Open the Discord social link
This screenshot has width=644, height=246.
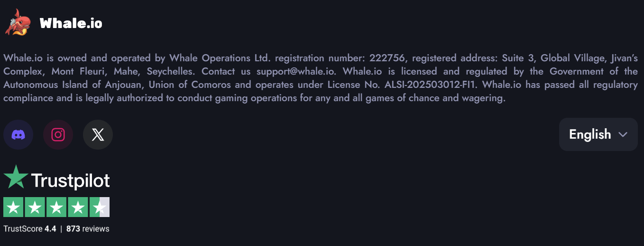[x=18, y=135]
